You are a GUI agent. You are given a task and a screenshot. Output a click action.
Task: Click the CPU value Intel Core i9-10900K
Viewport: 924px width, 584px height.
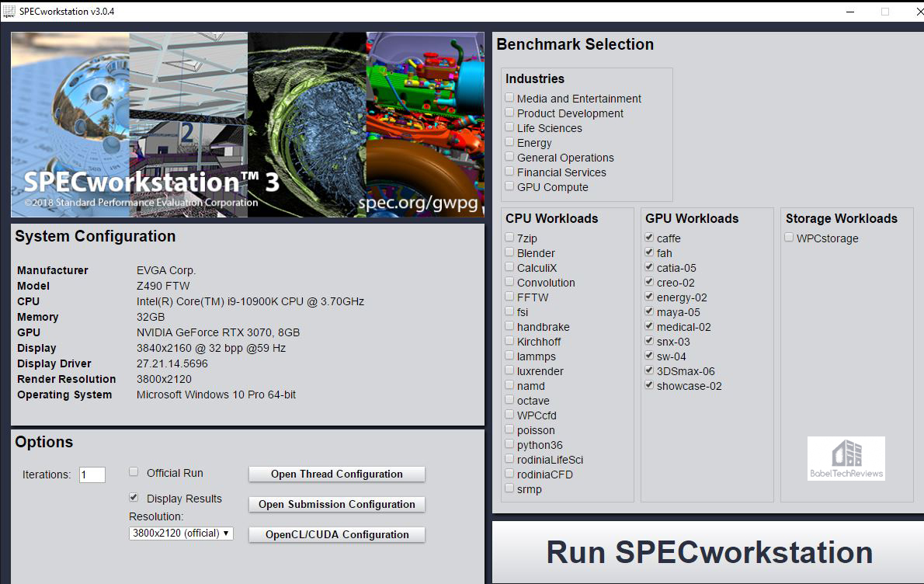click(251, 301)
